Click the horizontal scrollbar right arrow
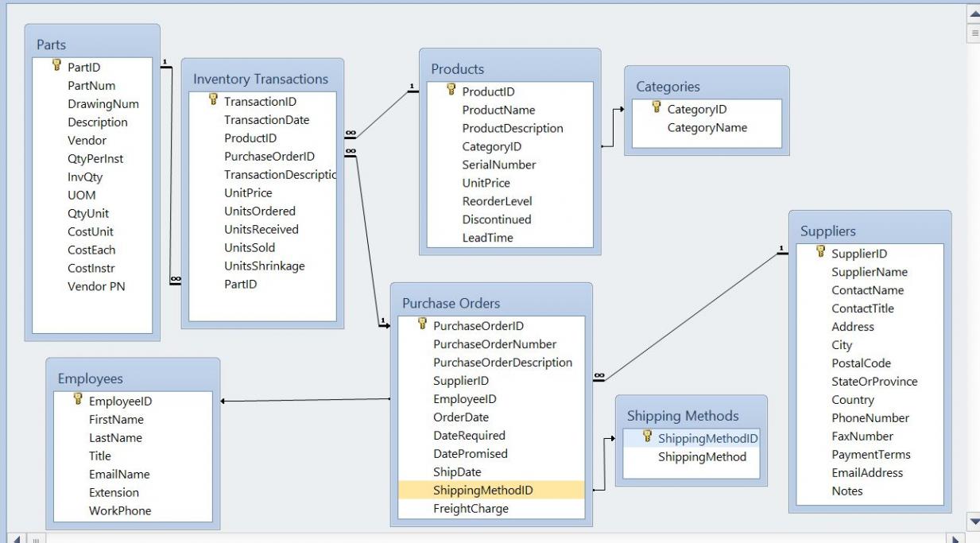This screenshot has width=980, height=543. tap(958, 538)
